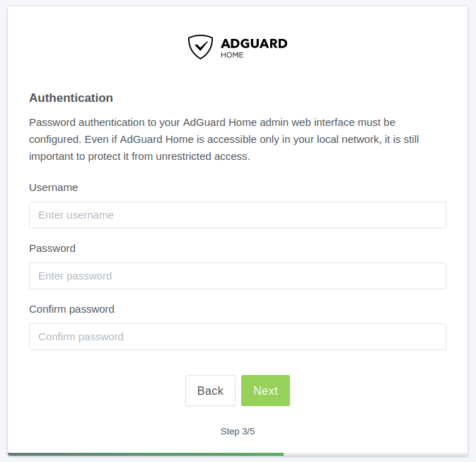Screen dimensions: 476x462
Task: Focus the Enter username field
Action: [x=238, y=215]
